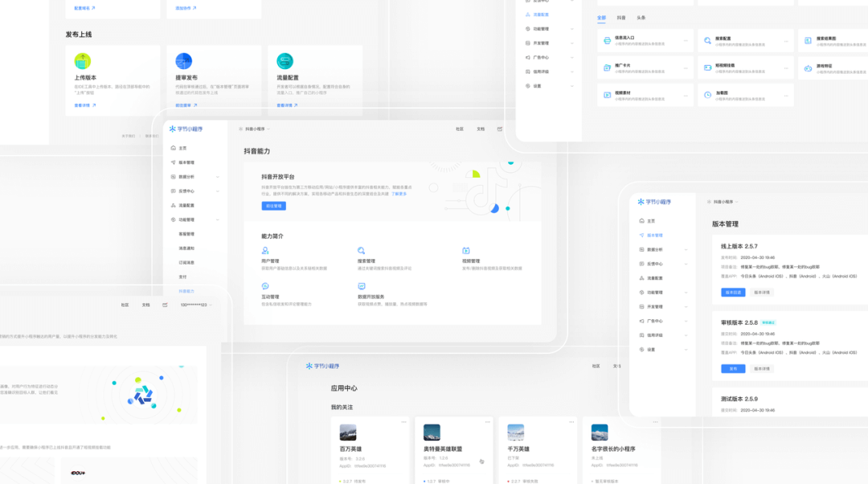
Task: Click the DOU+ logo at the bottom left
Action: pyautogui.click(x=78, y=473)
